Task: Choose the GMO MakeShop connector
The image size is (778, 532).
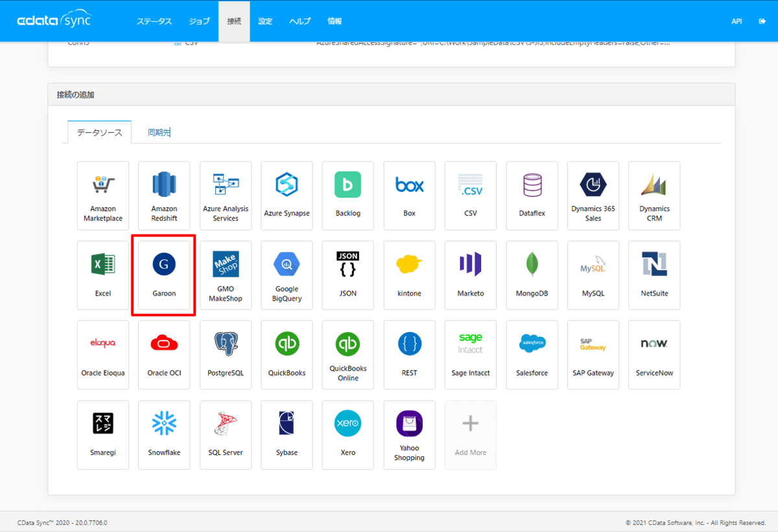Action: tap(226, 275)
